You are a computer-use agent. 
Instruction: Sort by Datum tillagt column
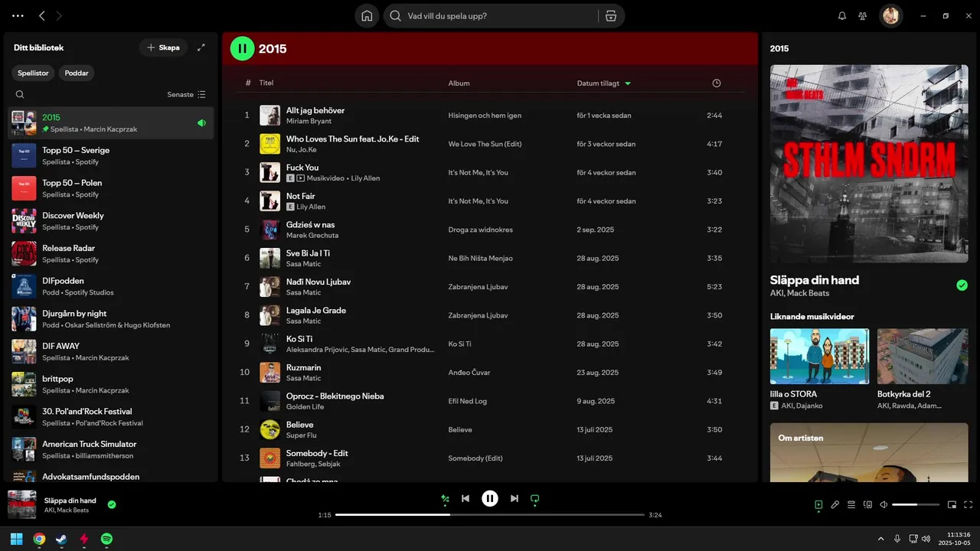604,83
